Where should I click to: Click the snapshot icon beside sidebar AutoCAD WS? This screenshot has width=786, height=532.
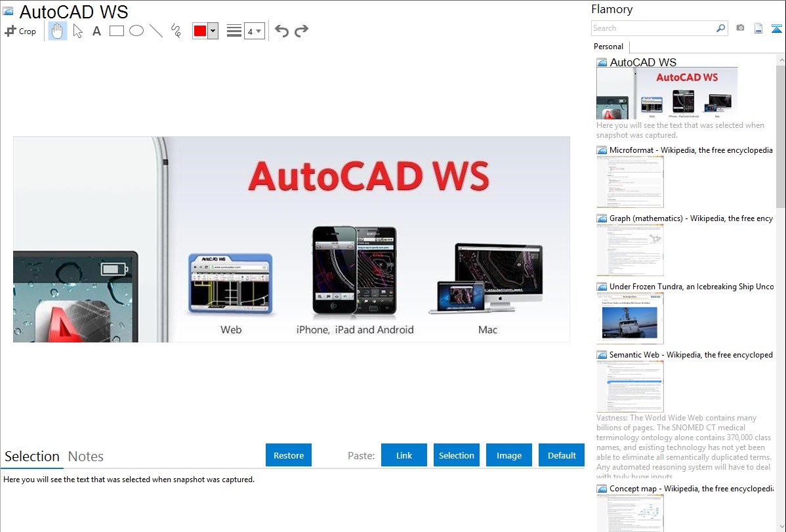point(602,62)
